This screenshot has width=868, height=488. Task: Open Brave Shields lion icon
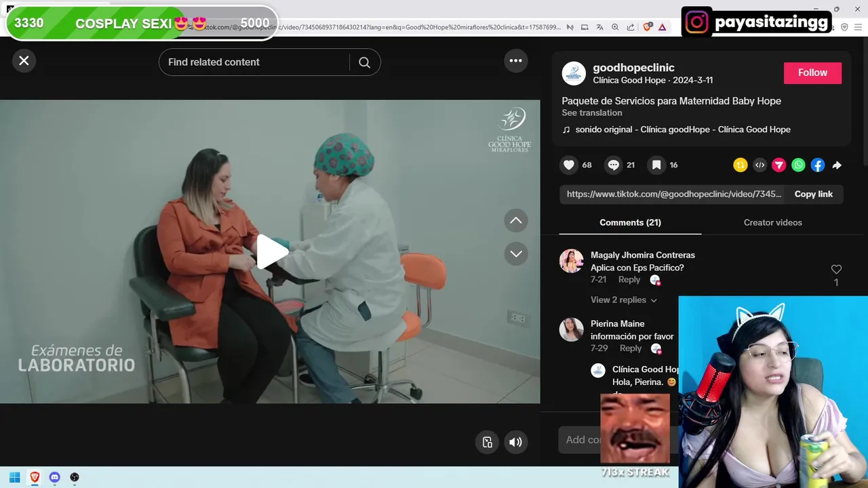[647, 27]
